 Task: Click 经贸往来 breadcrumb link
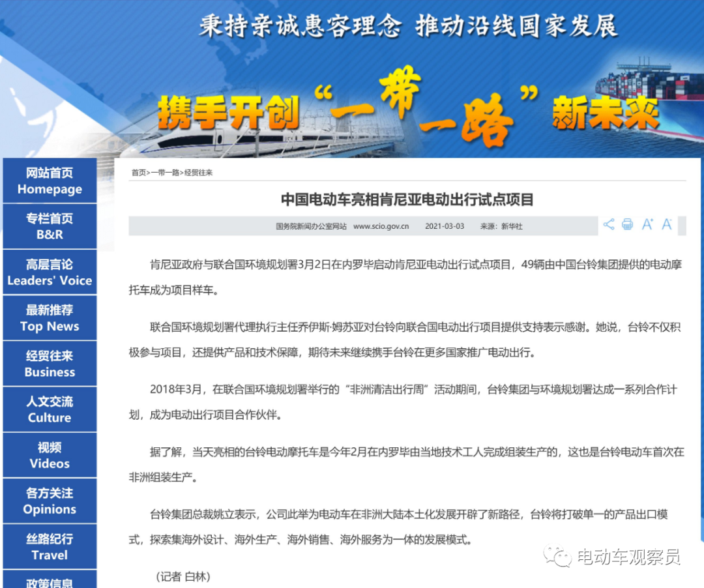tap(198, 173)
